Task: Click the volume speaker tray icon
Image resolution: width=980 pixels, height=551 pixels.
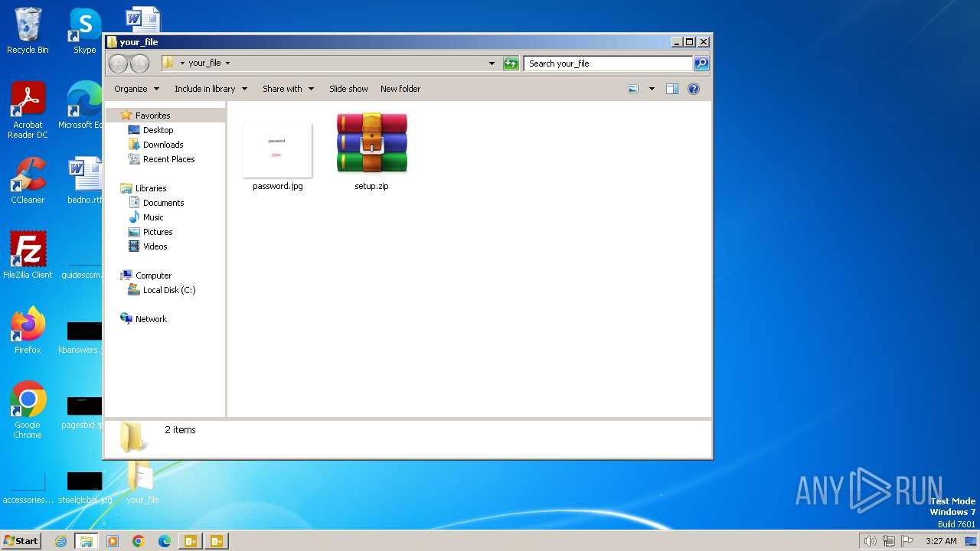Action: tap(870, 541)
